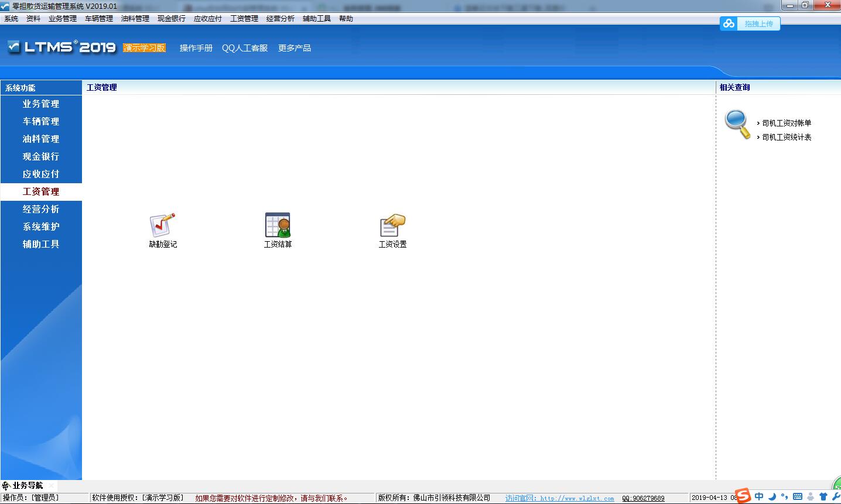The image size is (841, 504).
Task: Toggle the Sogou punctuation mode icon
Action: [x=784, y=497]
